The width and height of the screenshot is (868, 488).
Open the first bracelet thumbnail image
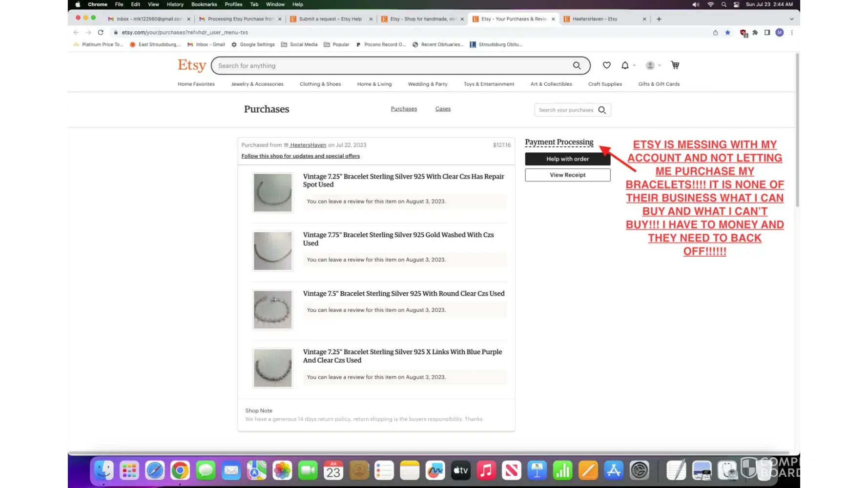pyautogui.click(x=272, y=193)
